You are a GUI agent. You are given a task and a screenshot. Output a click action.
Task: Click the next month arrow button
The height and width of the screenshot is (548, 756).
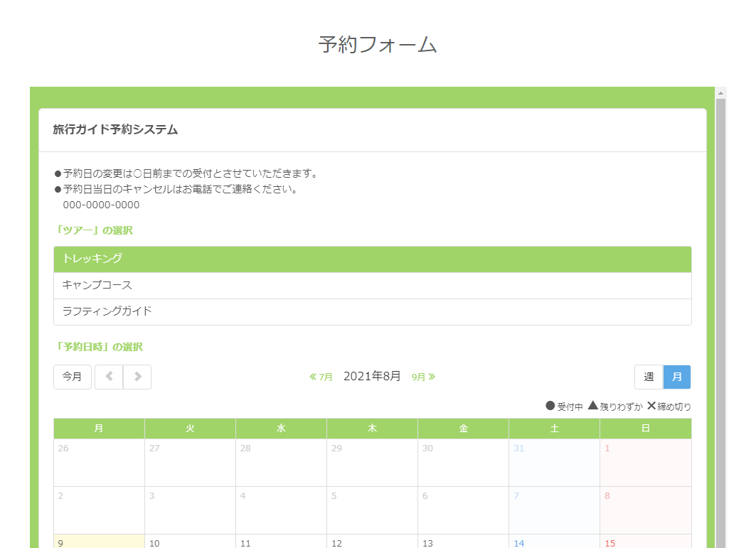(137, 377)
